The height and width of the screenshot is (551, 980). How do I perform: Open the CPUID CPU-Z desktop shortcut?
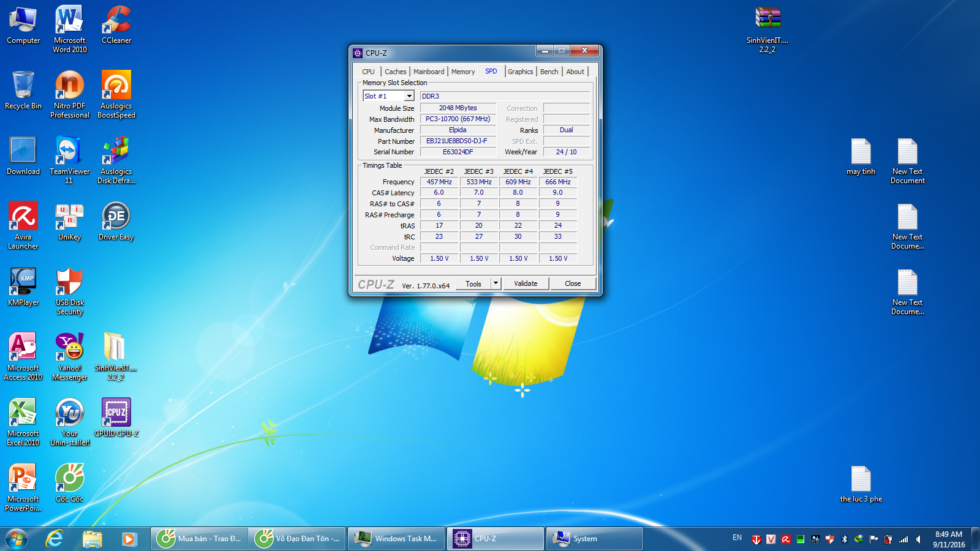click(116, 413)
